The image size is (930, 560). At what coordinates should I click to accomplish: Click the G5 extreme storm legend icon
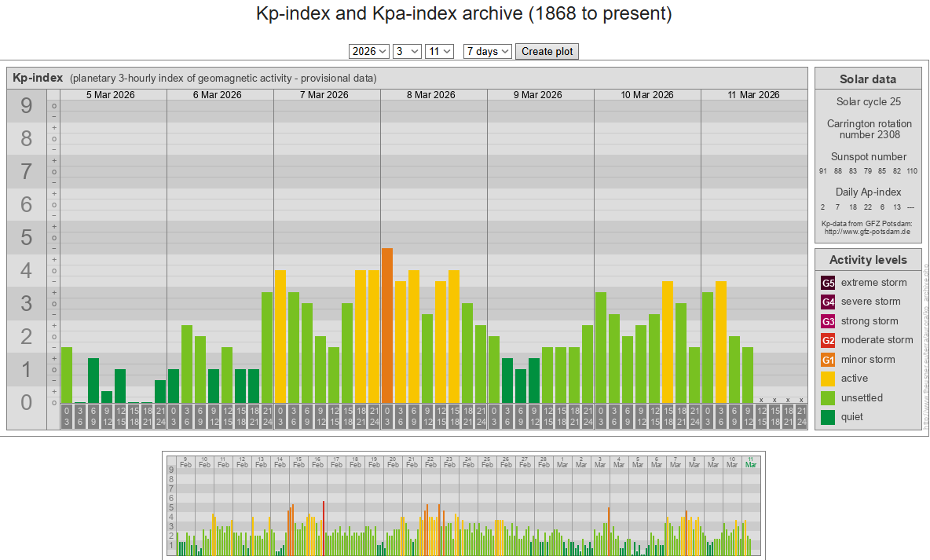coord(828,283)
